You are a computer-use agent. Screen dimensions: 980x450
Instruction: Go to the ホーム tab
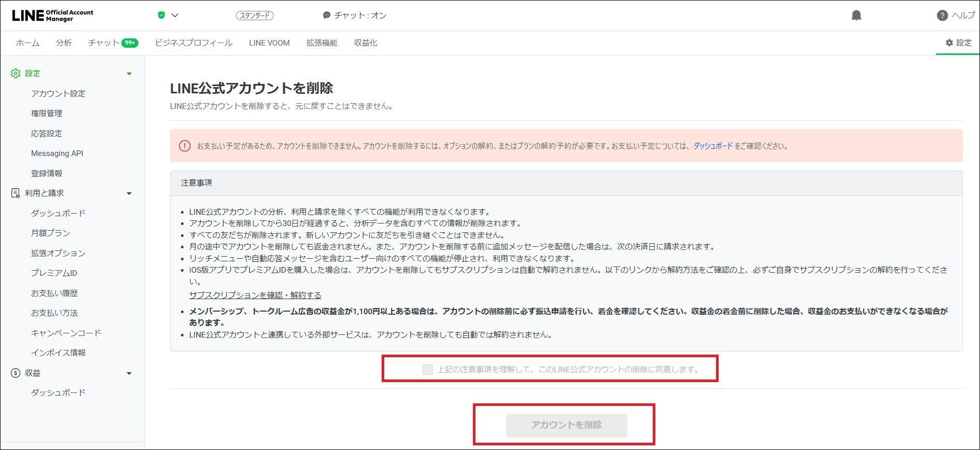click(x=27, y=43)
